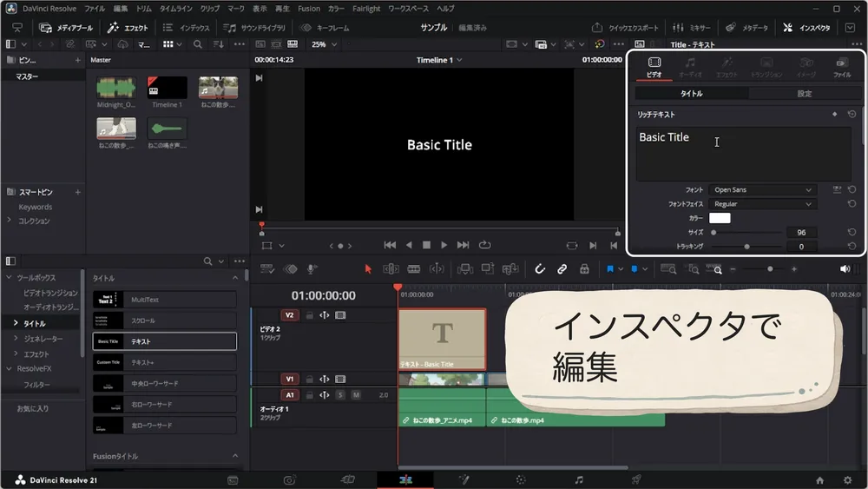Open the File tab in Inspector

click(842, 67)
